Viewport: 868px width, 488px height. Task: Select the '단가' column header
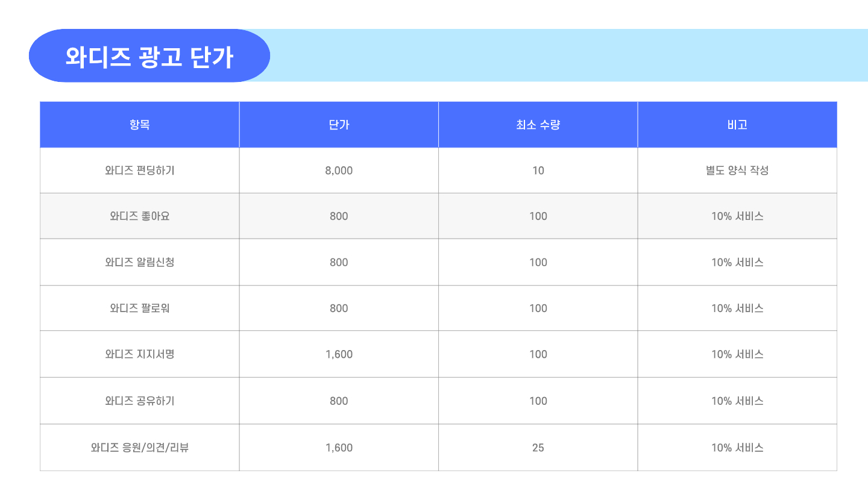(339, 125)
